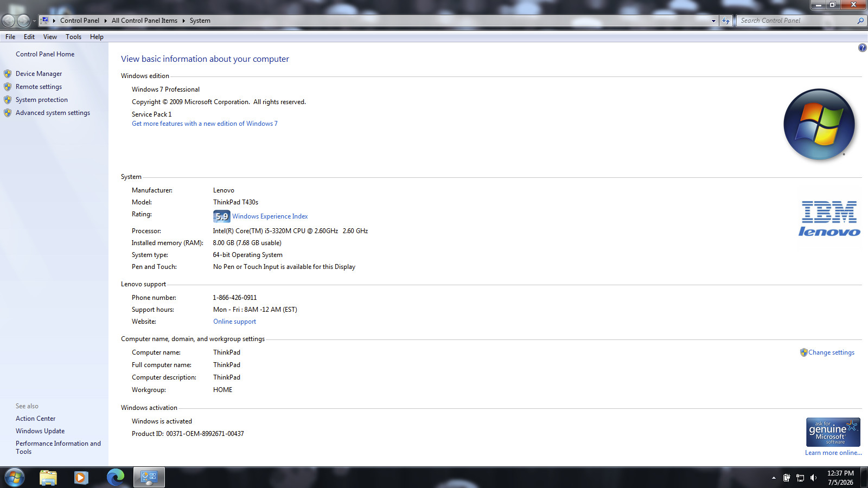The height and width of the screenshot is (488, 868).
Task: Expand arrow after All Control Panel Items
Action: tap(183, 21)
